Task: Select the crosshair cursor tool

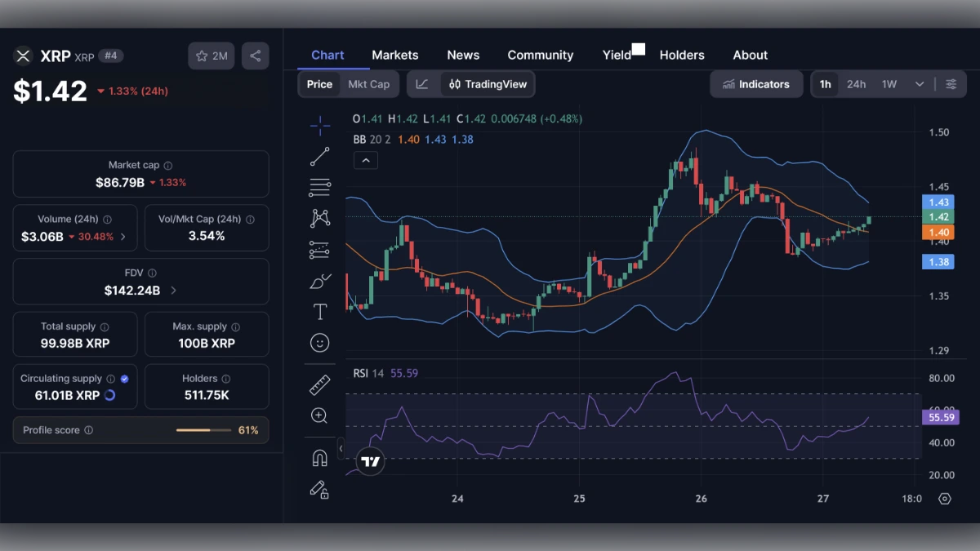Action: click(319, 125)
